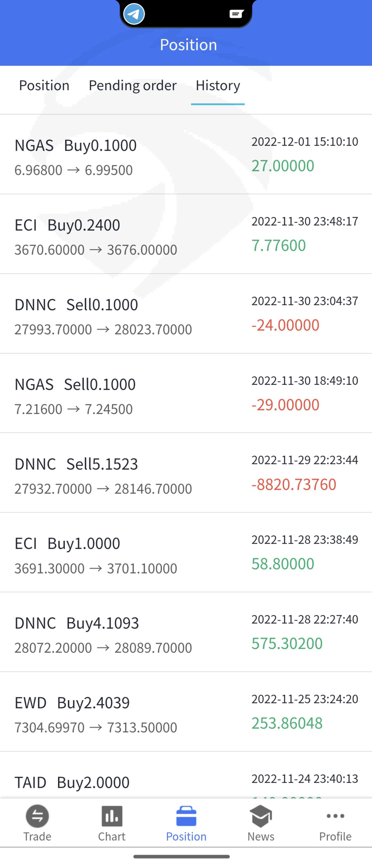Open the Profile three-dots icon

[x=335, y=816]
